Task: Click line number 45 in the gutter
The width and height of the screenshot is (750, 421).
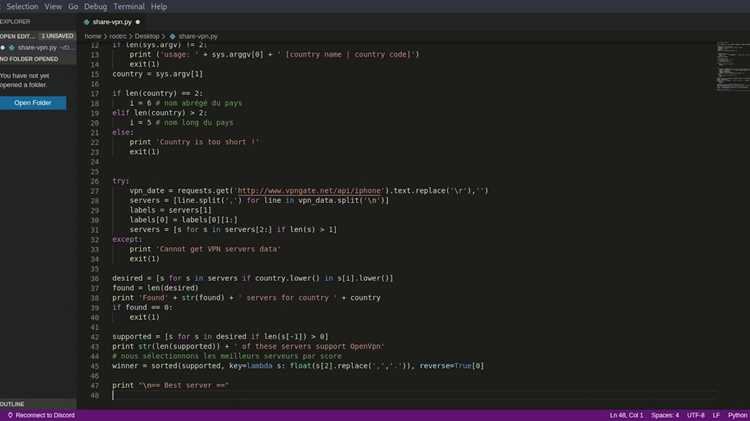Action: [x=95, y=366]
